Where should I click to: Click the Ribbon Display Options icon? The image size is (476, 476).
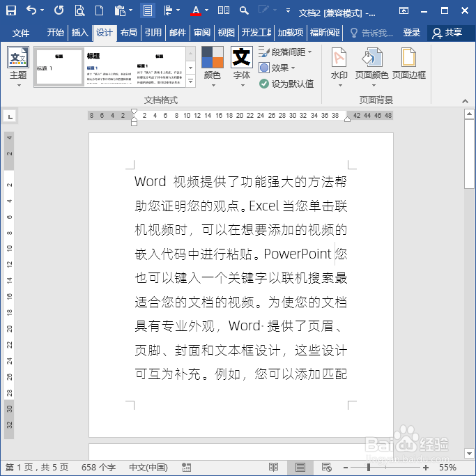[404, 10]
